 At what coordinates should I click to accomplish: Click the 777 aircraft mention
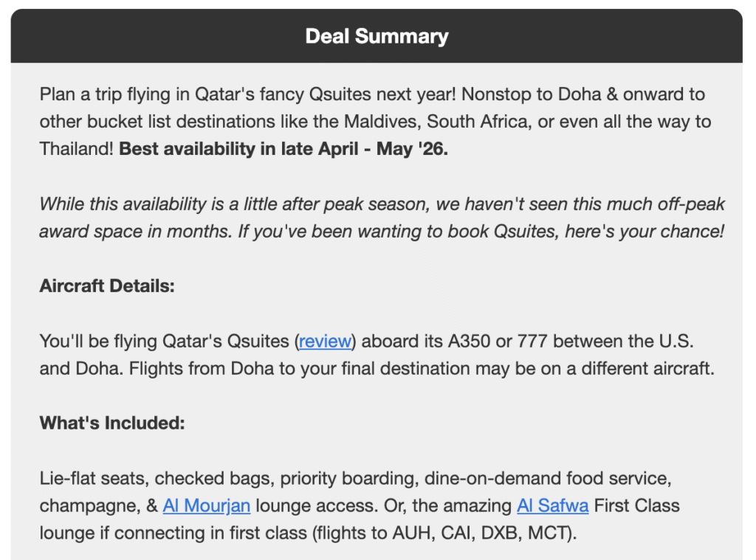[532, 341]
